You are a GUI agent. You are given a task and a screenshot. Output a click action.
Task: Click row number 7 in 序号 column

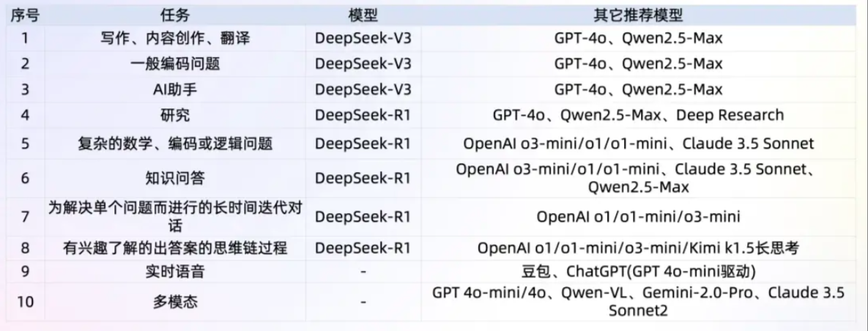point(25,217)
